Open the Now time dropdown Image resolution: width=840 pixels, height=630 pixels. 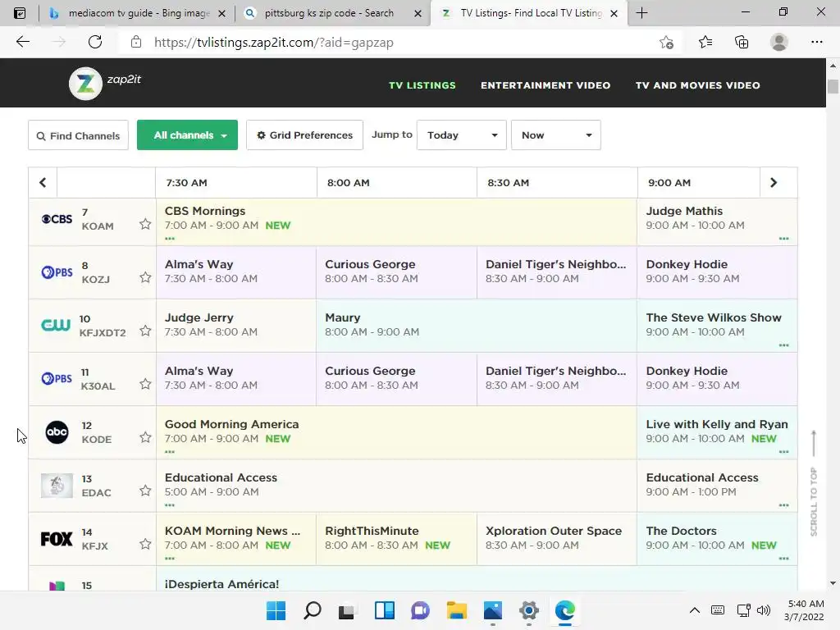[x=556, y=135]
